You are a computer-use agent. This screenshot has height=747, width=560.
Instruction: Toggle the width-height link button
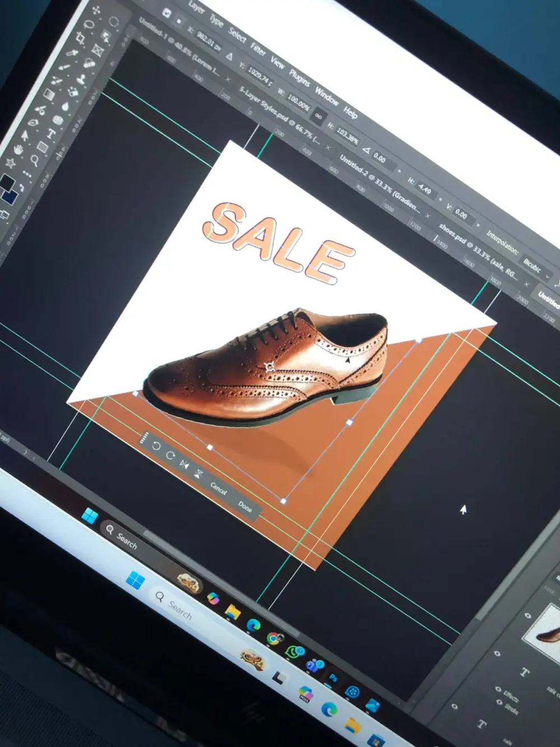point(319,115)
